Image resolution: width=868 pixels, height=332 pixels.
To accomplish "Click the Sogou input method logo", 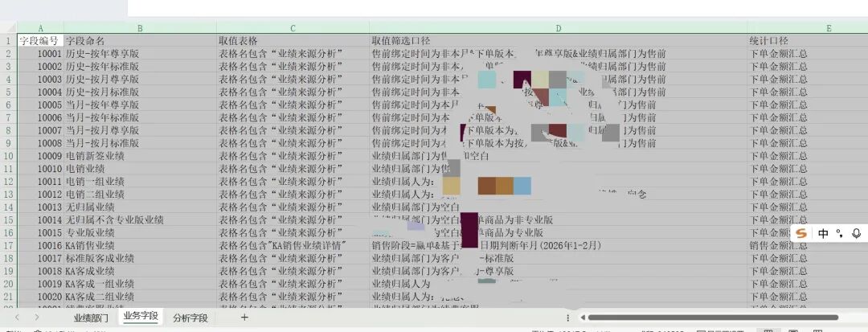I will coord(801,233).
